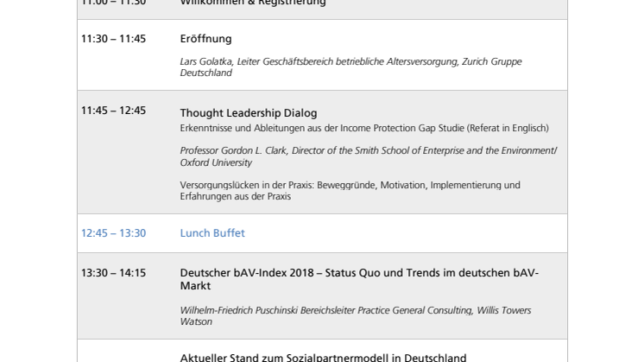Click speaker name Lars Golatka

pyautogui.click(x=204, y=62)
